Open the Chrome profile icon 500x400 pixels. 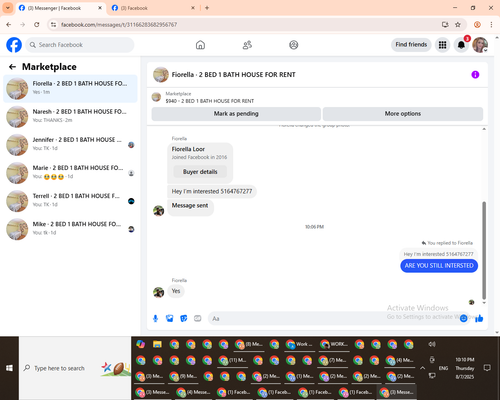(x=477, y=25)
